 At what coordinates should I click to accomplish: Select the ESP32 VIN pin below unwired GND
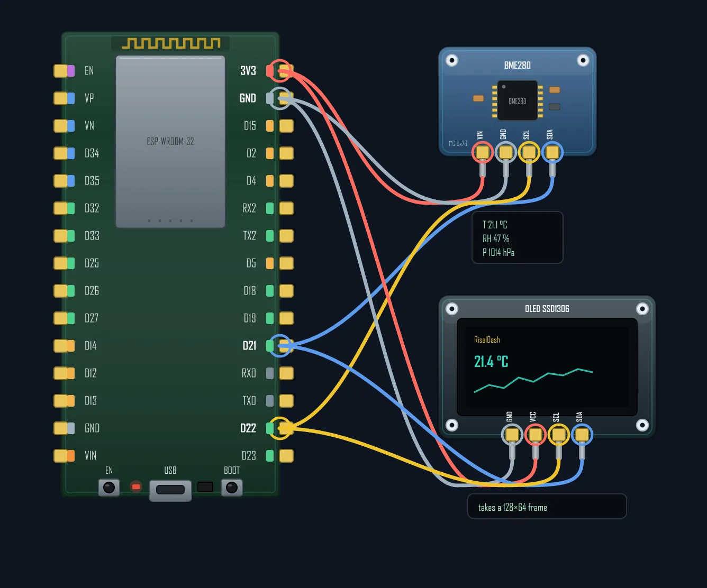click(61, 455)
